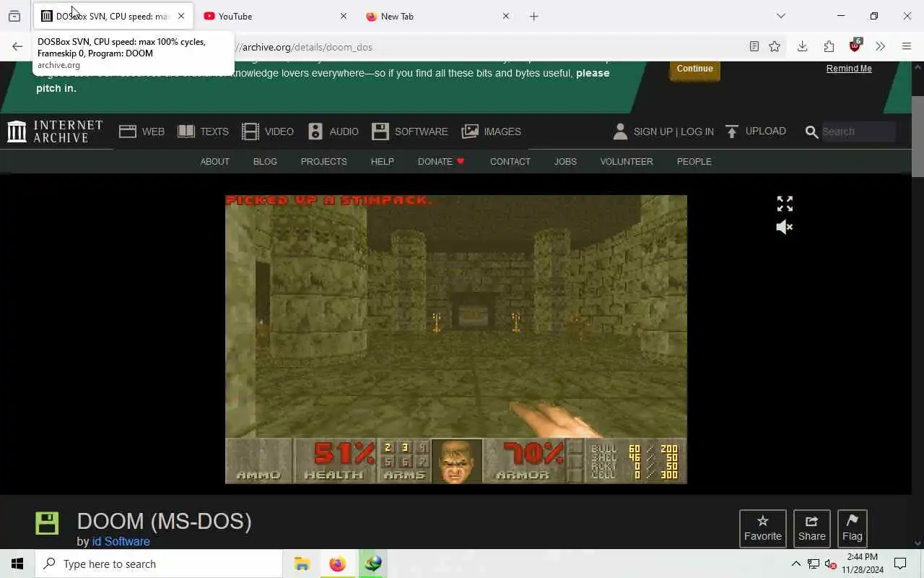Focus the Internet Archive search field
The width and height of the screenshot is (924, 578).
(x=858, y=131)
